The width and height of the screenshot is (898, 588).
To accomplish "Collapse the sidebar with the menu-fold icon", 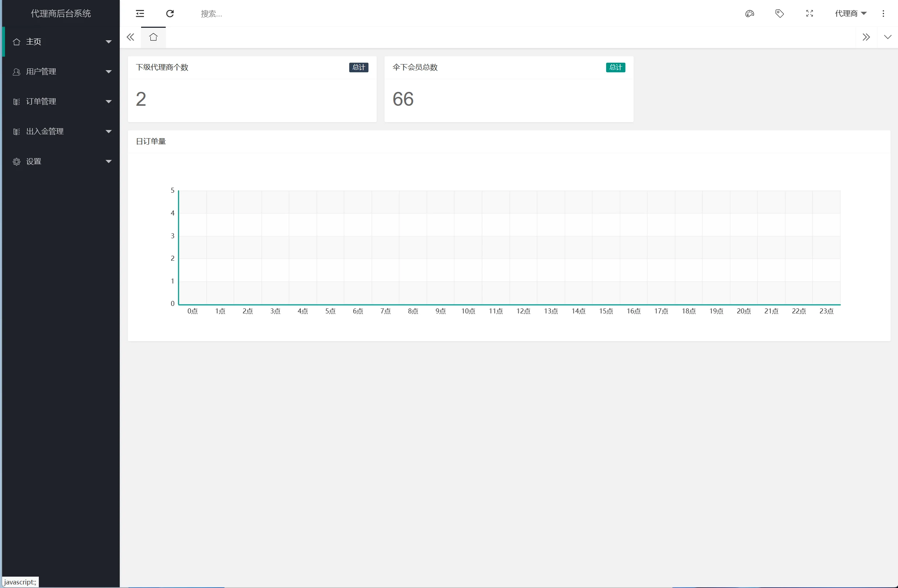I will click(140, 14).
